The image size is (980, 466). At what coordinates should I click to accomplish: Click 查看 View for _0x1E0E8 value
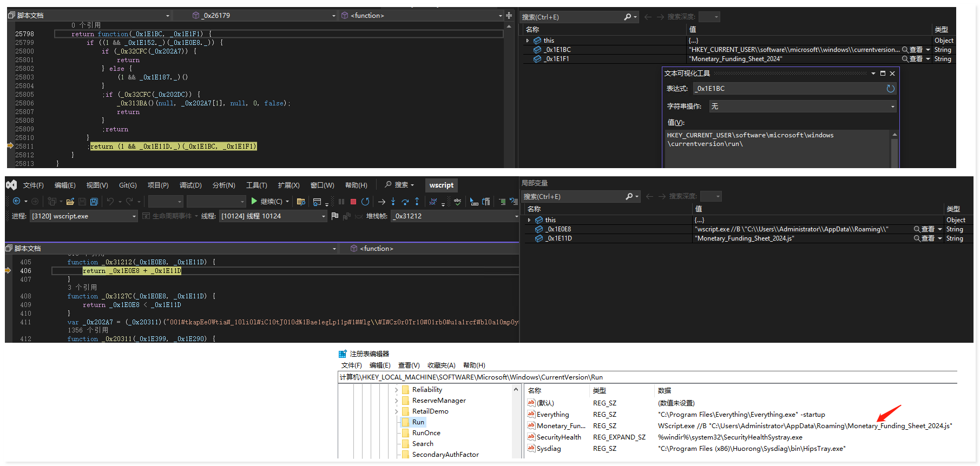pyautogui.click(x=927, y=229)
